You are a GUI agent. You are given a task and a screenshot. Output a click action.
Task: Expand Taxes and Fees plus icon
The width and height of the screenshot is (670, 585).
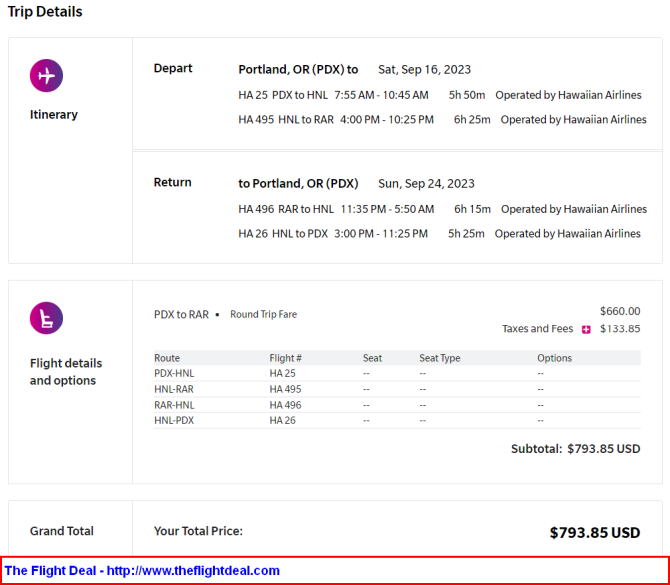(586, 329)
